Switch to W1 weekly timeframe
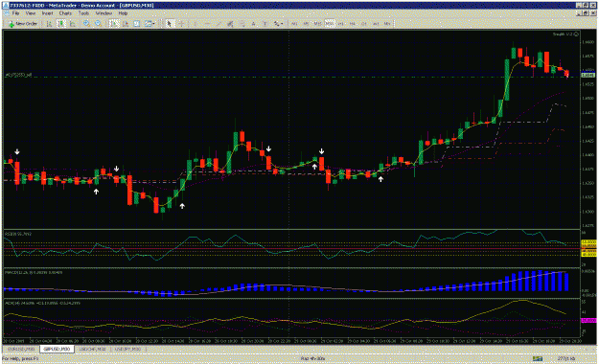The image size is (599, 364). 376,24
